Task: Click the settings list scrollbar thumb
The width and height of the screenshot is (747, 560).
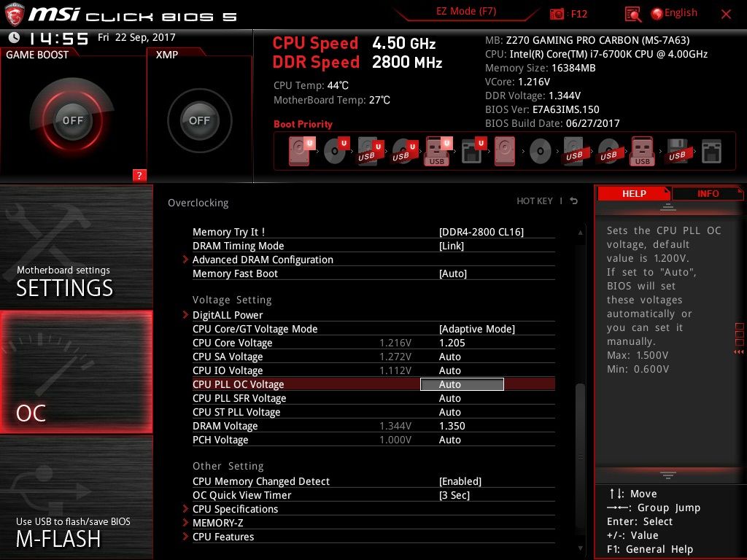Action: coord(580,455)
